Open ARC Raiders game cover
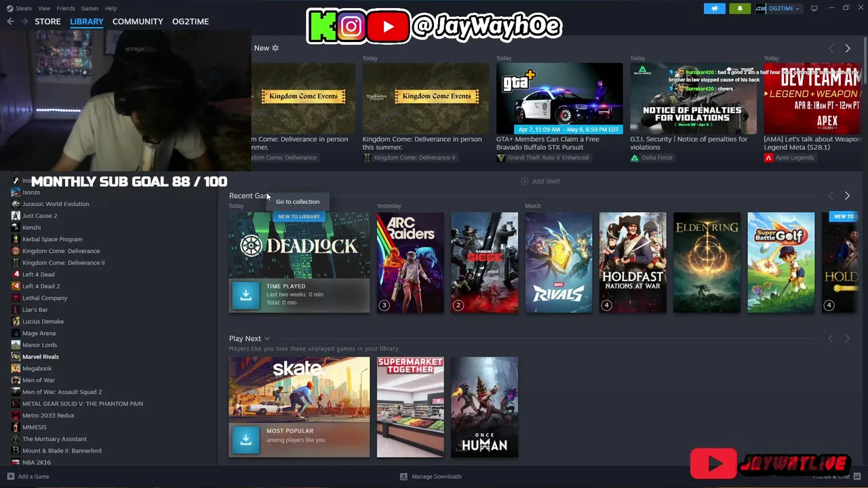This screenshot has height=488, width=868. [x=410, y=262]
